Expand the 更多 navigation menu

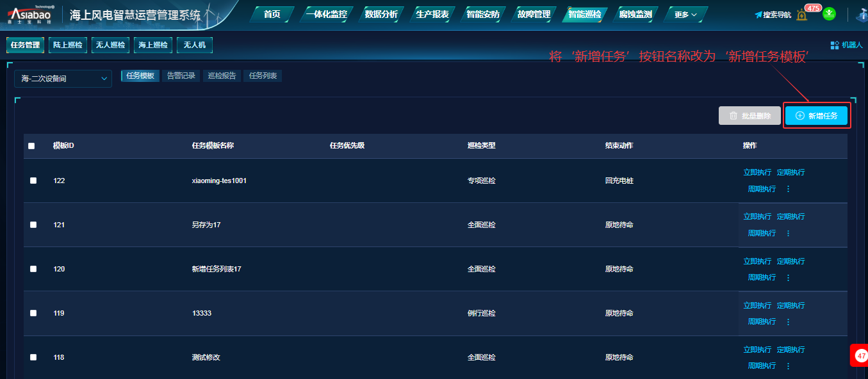coord(685,14)
